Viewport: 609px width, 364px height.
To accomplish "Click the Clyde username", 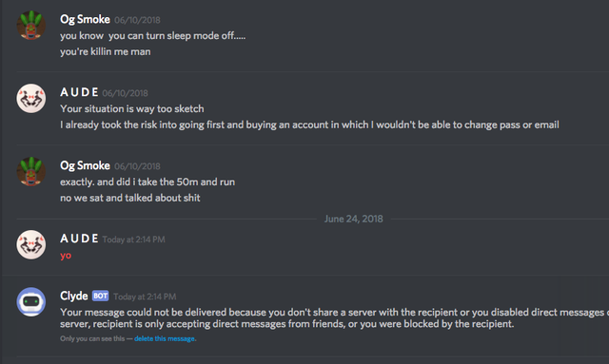I will (74, 296).
